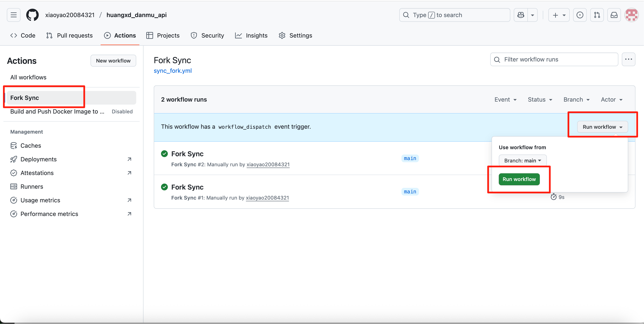Viewport: 644px width, 324px height.
Task: Click the external arrow icon beside Deployments
Action: coord(129,159)
